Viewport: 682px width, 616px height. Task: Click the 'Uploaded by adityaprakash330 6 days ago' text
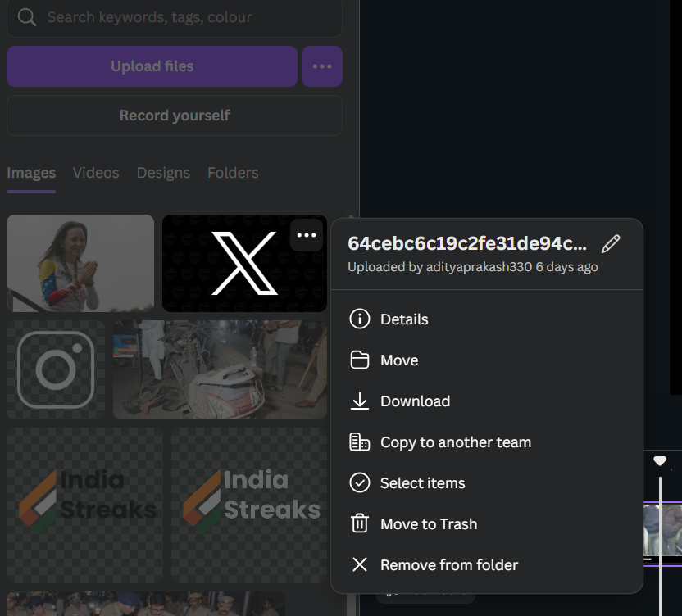click(472, 266)
